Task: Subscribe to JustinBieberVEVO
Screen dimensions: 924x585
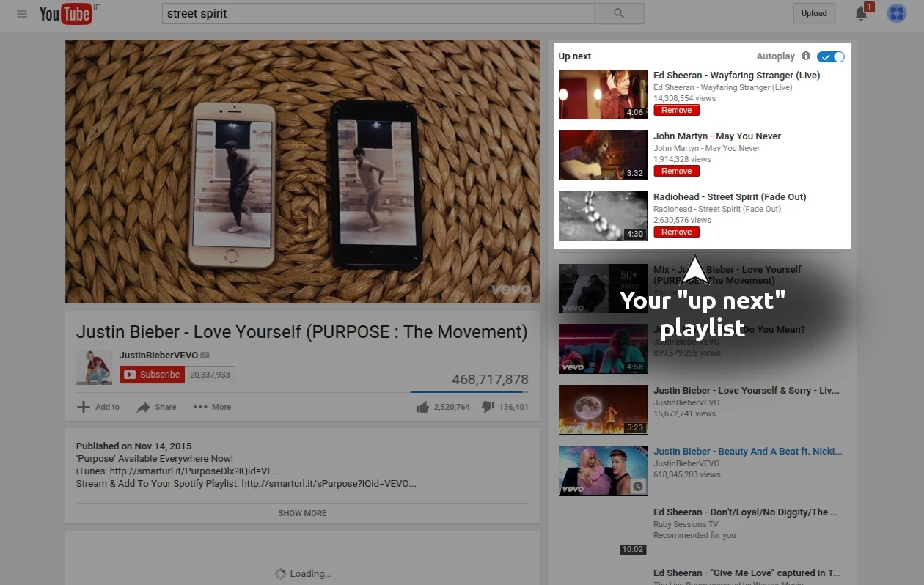Action: (152, 374)
